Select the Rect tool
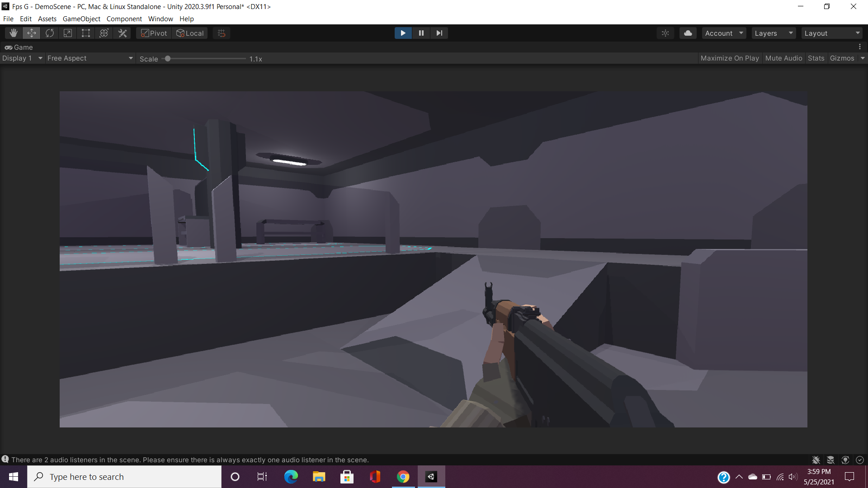The image size is (868, 488). (x=86, y=33)
